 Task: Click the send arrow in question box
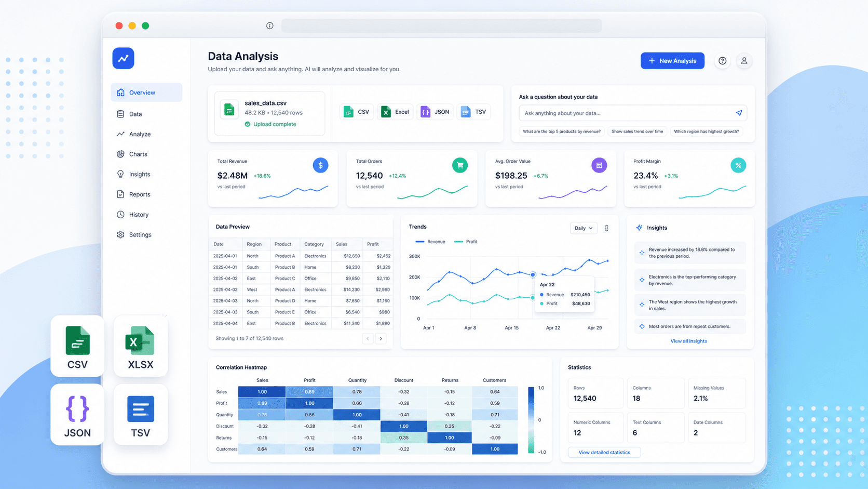tap(739, 113)
